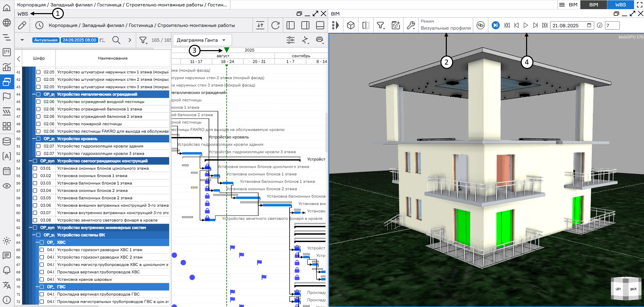Image resolution: width=644 pixels, height=307 pixels.
Task: Open the WBS filter funnel
Action: click(143, 40)
